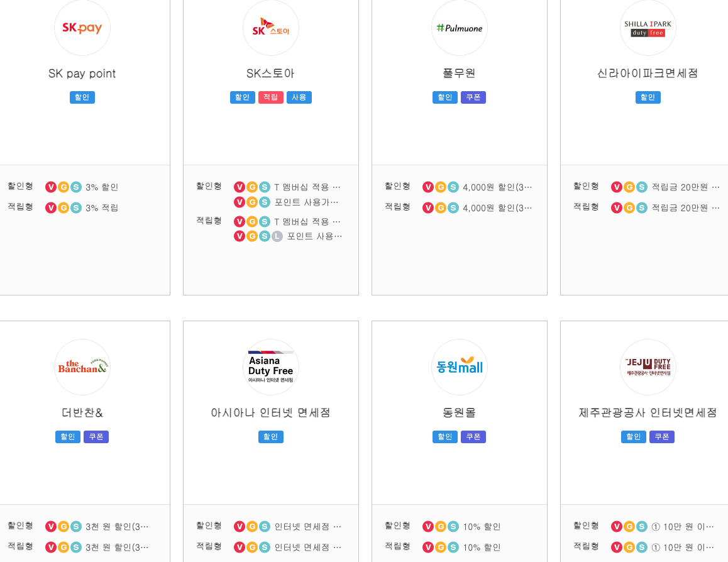Screen dimensions: 728x562
Task: Click 할인형 '포인트 사용가…' text in SK스토아
Action: coord(306,202)
